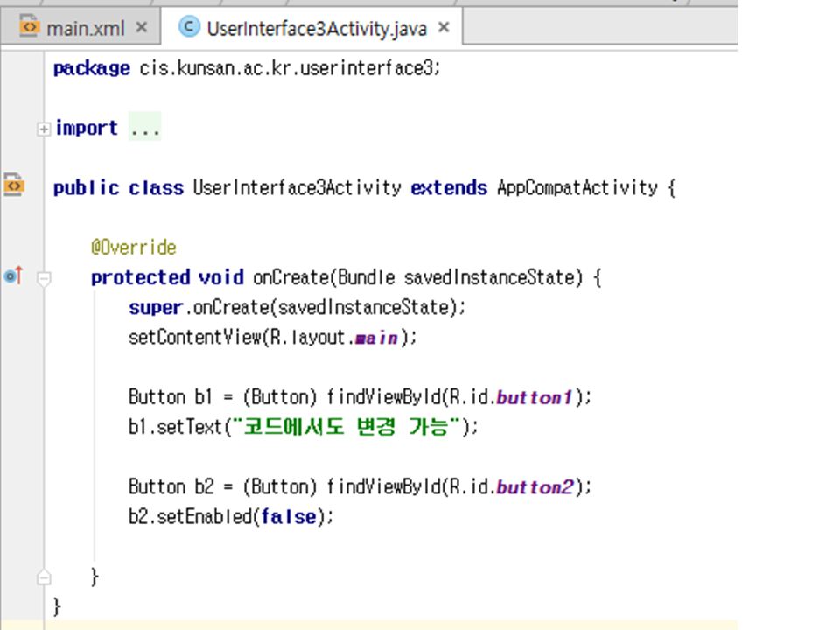Place cursor in the Korean setText string
The image size is (840, 630).
(x=350, y=427)
